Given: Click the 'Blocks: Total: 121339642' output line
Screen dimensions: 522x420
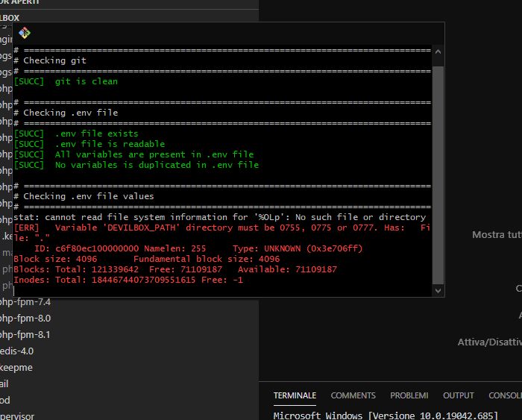Looking at the screenshot, I should (175, 269).
